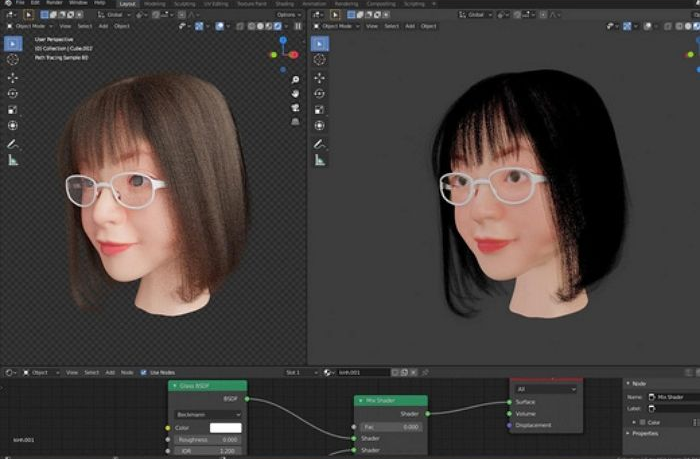Collapse the Glass BSDF node
The height and width of the screenshot is (459, 700).
pyautogui.click(x=176, y=385)
